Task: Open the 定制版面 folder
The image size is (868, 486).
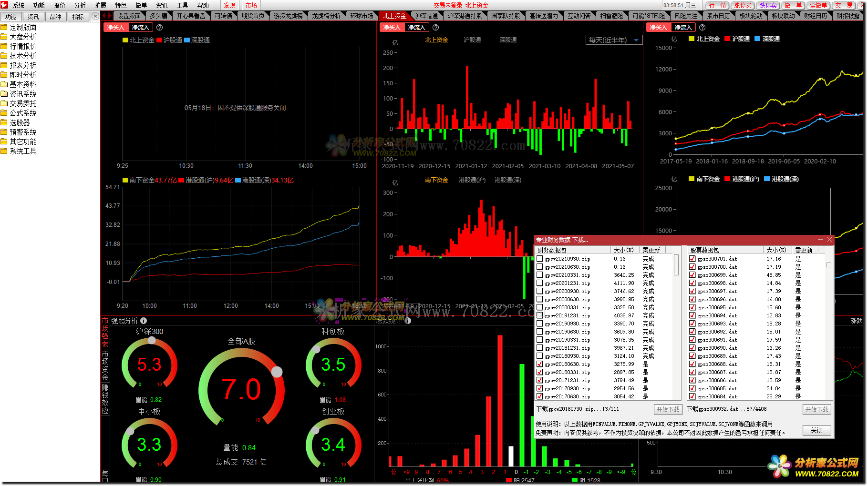Action: pos(19,27)
